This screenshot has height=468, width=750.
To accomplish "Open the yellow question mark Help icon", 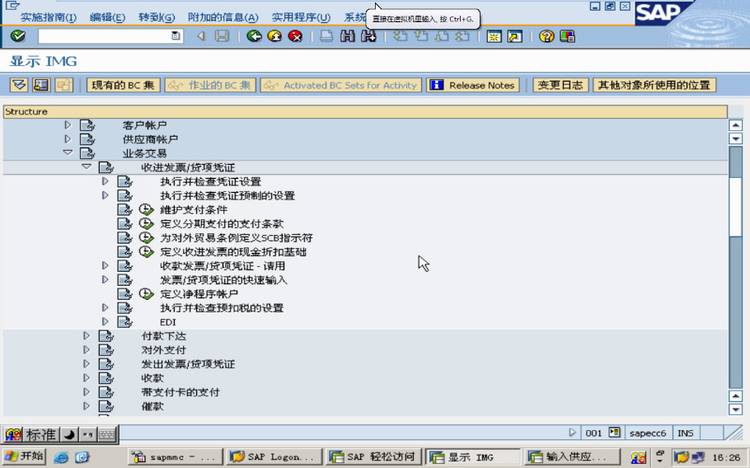I will 546,36.
